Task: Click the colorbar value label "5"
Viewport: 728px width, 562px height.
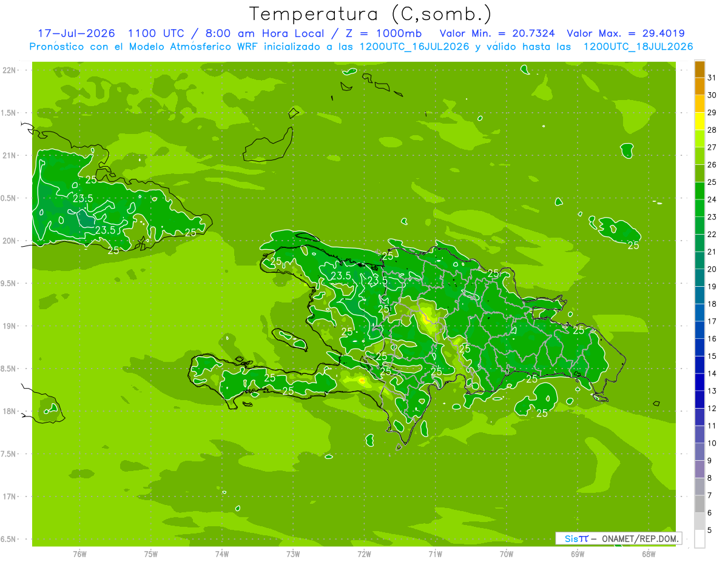Action: (x=710, y=530)
